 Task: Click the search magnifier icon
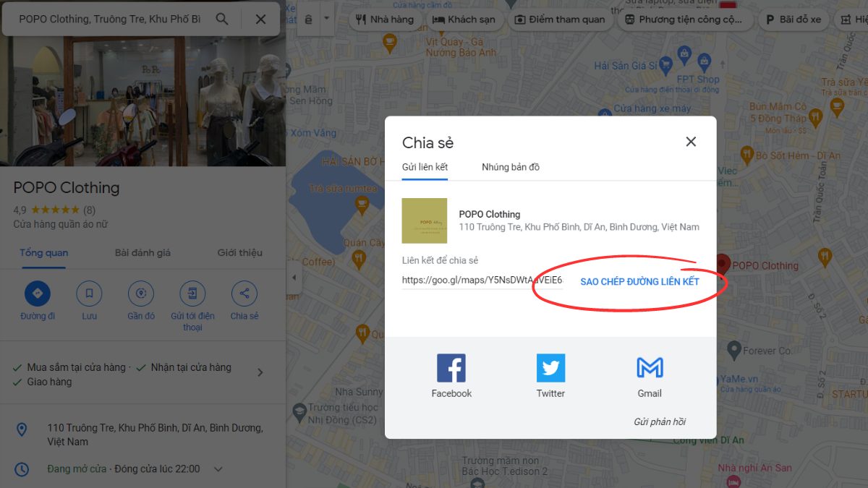[223, 20]
